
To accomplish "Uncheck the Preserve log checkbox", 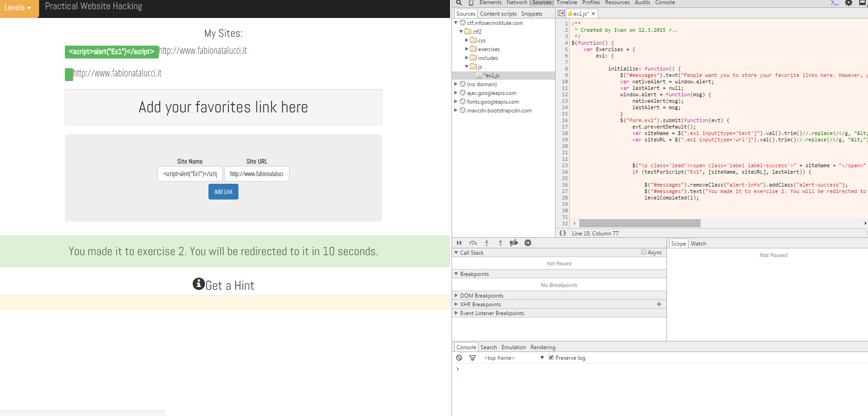I will (551, 357).
